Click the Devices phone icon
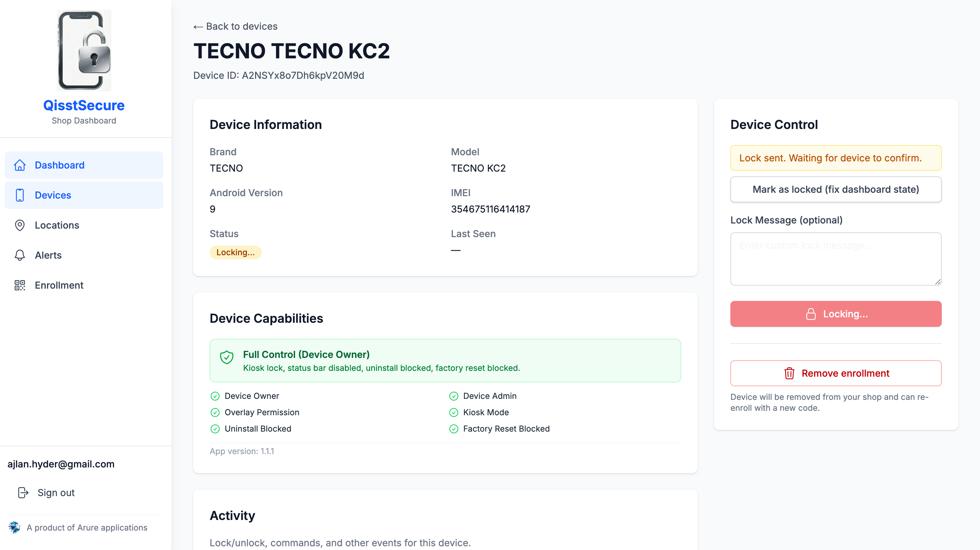 (20, 195)
